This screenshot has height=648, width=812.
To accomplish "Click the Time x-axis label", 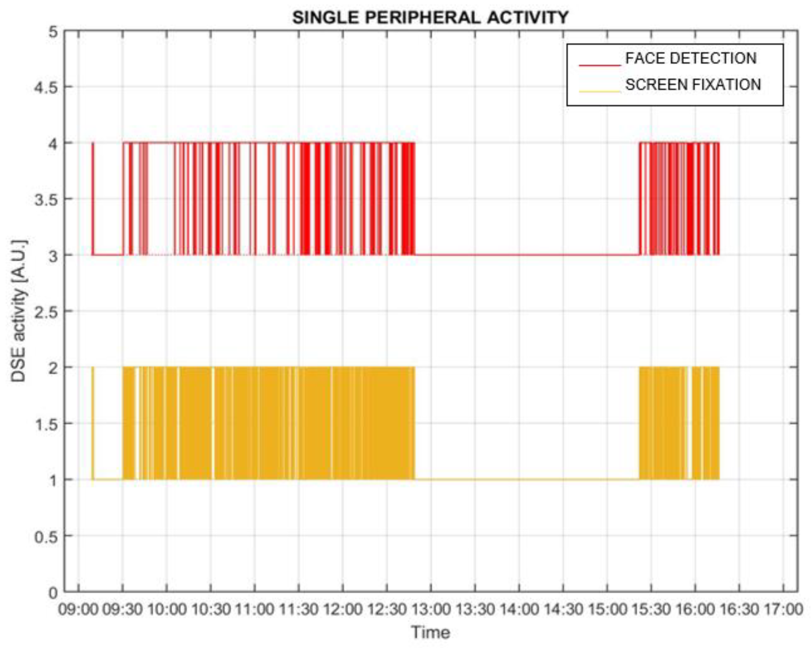I will pos(430,632).
